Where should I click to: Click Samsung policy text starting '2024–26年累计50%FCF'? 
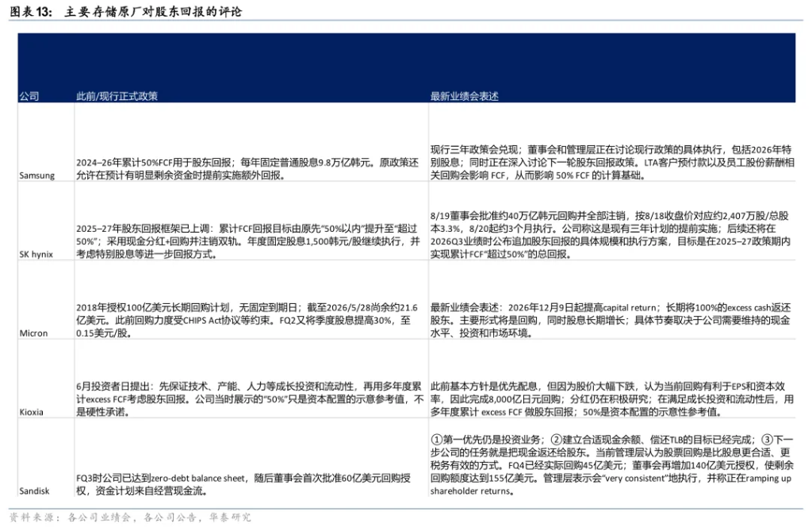(x=247, y=169)
